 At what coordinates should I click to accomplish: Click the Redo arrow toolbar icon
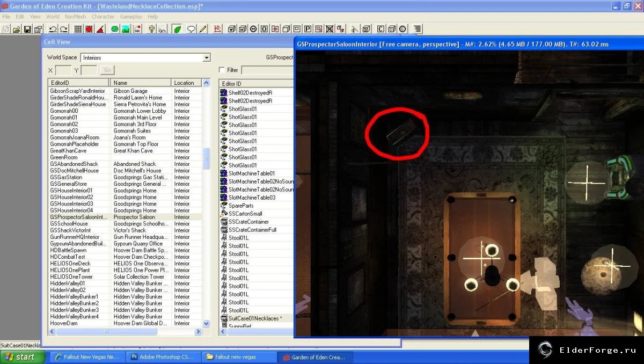64,29
